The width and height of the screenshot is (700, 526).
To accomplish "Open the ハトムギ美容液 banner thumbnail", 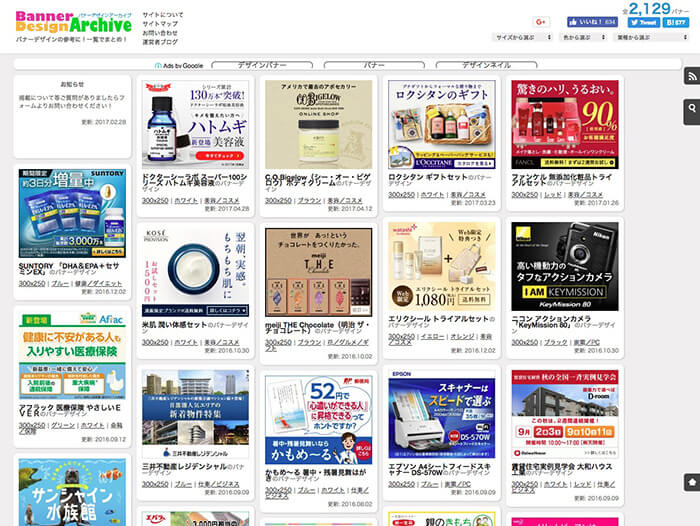I will [196, 125].
